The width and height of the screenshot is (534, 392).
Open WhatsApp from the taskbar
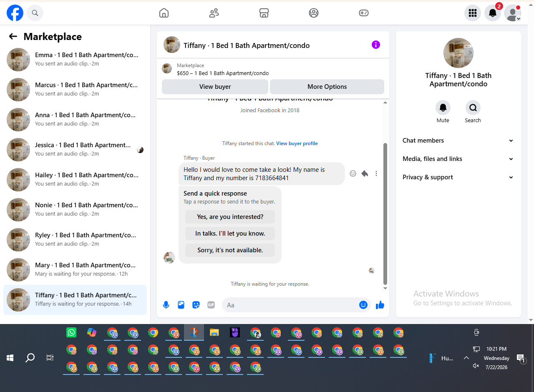point(71,332)
